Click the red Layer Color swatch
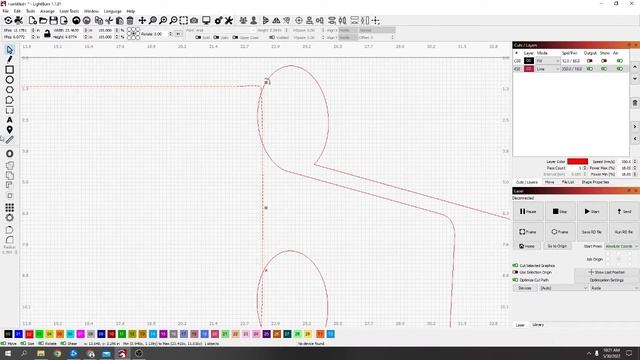Screen dimensions: 640x360 (577, 162)
